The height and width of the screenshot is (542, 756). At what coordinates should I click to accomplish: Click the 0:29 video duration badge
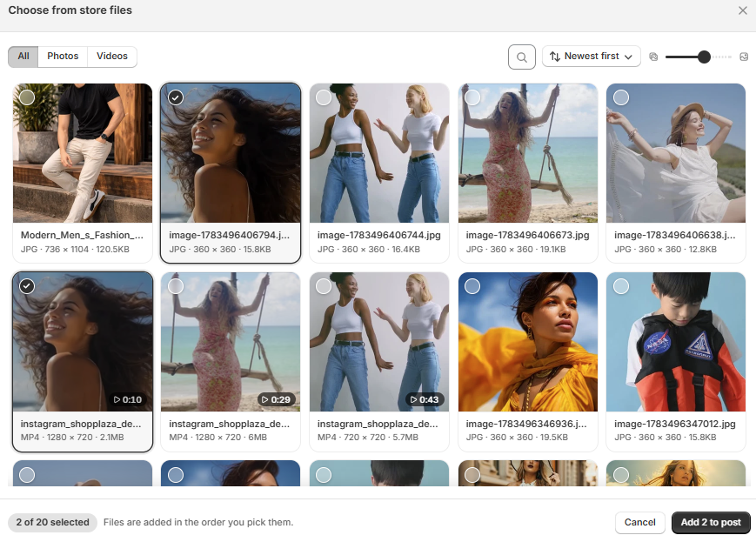click(277, 399)
